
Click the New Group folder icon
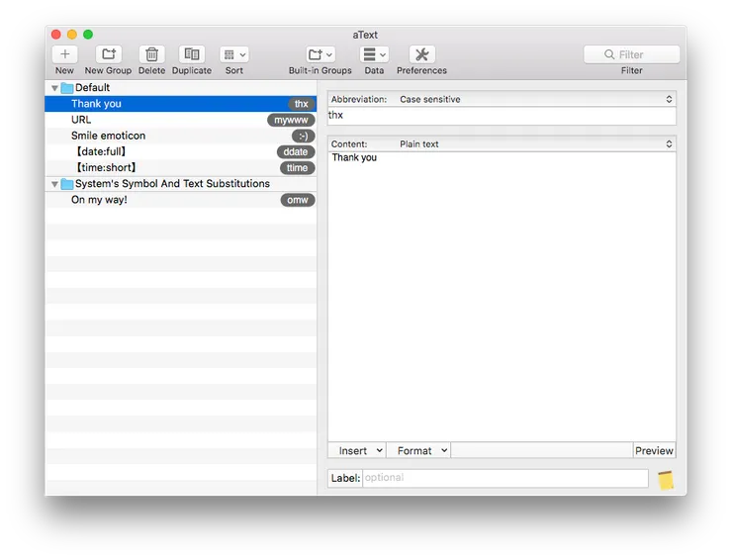click(108, 54)
